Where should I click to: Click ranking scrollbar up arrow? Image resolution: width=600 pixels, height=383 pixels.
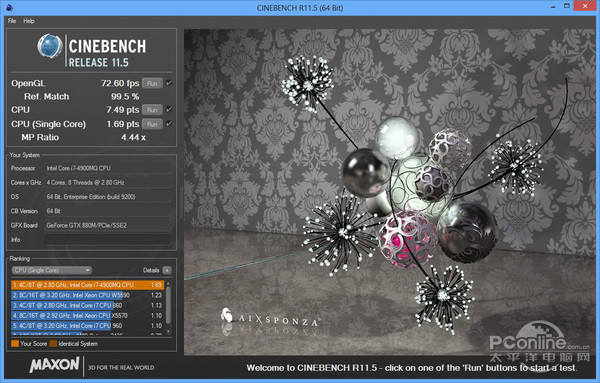click(x=168, y=284)
